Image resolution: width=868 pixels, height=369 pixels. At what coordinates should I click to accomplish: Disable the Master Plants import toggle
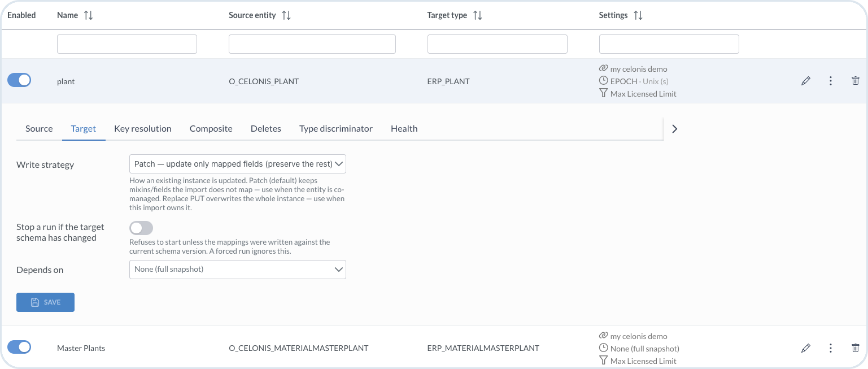[x=19, y=347]
